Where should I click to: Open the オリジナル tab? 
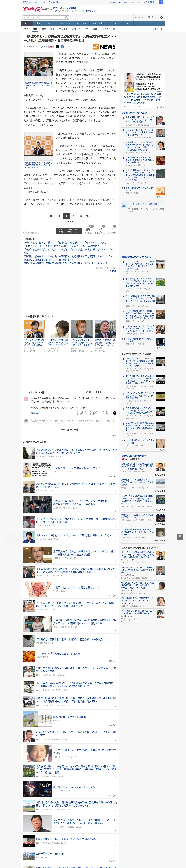tap(81, 24)
